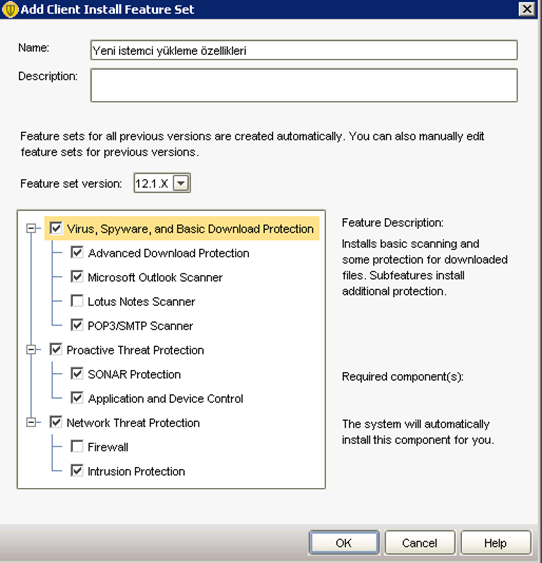Collapse the Network Threat Protection tree node
The height and width of the screenshot is (563, 542).
(31, 422)
